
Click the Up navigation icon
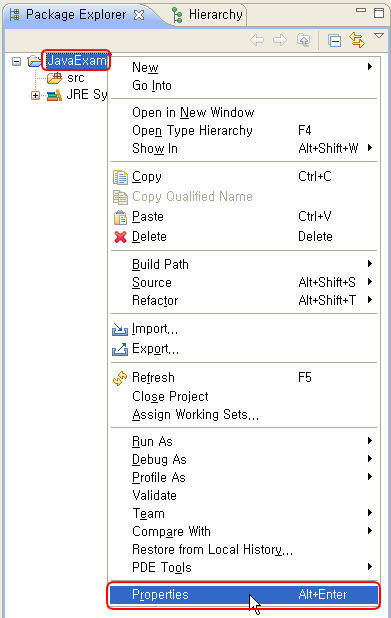tap(303, 40)
